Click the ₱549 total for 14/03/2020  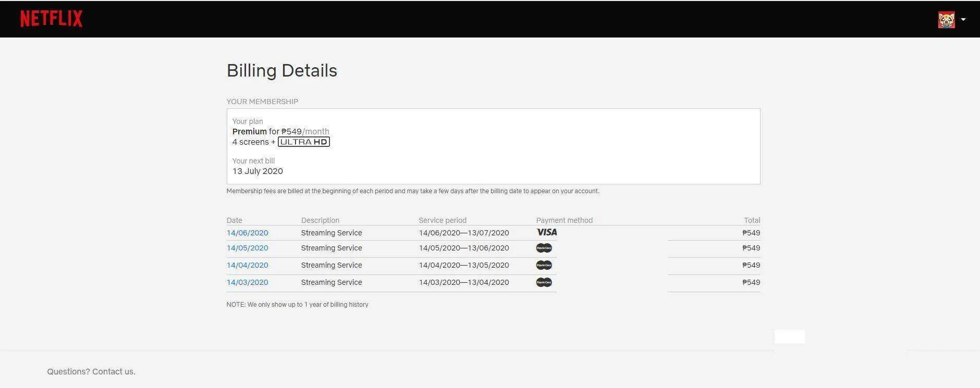pos(751,282)
